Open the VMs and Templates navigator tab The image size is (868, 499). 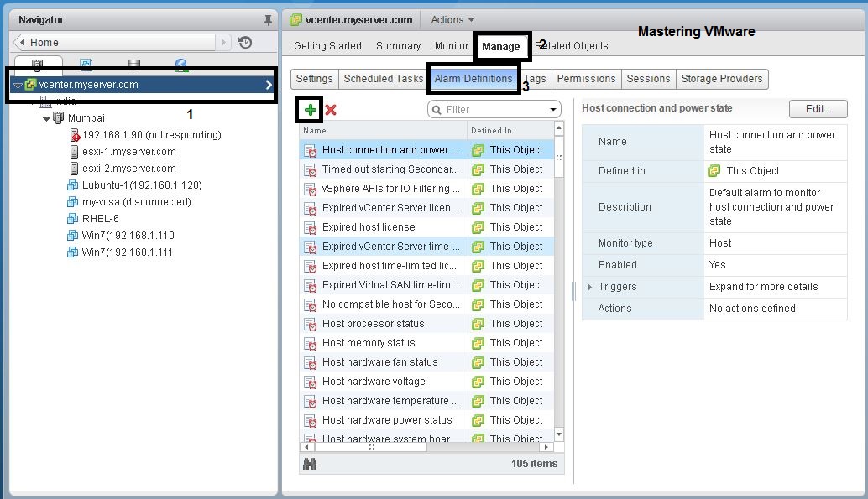point(86,65)
